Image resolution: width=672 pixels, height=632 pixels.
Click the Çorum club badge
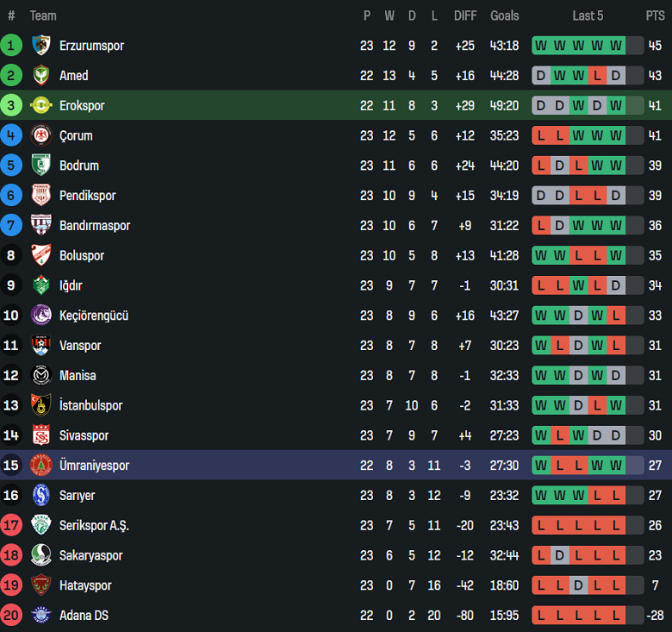coord(41,135)
